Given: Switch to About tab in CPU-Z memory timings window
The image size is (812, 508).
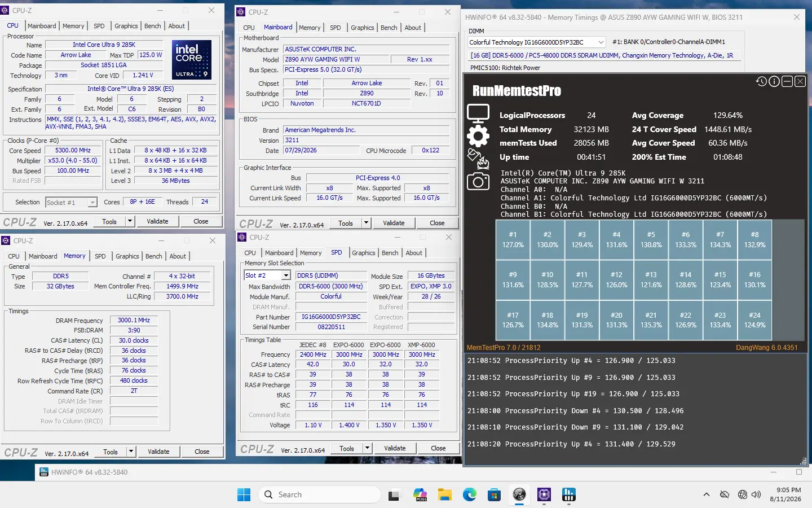Looking at the screenshot, I should pos(178,256).
